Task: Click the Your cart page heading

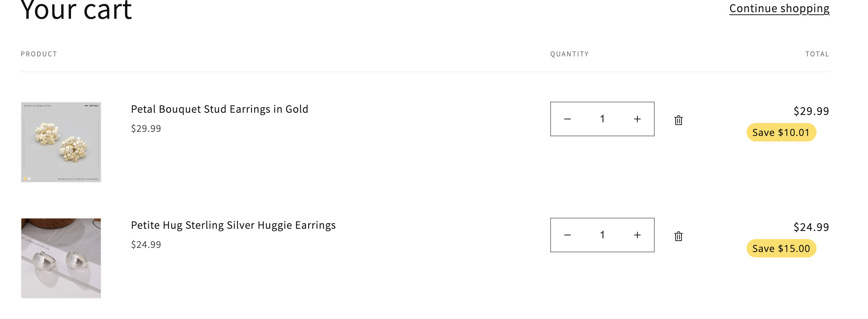Action: pos(76,10)
